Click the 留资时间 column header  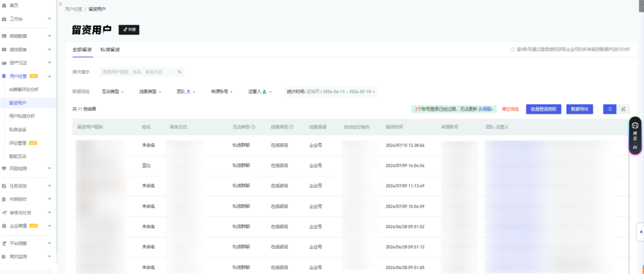394,127
